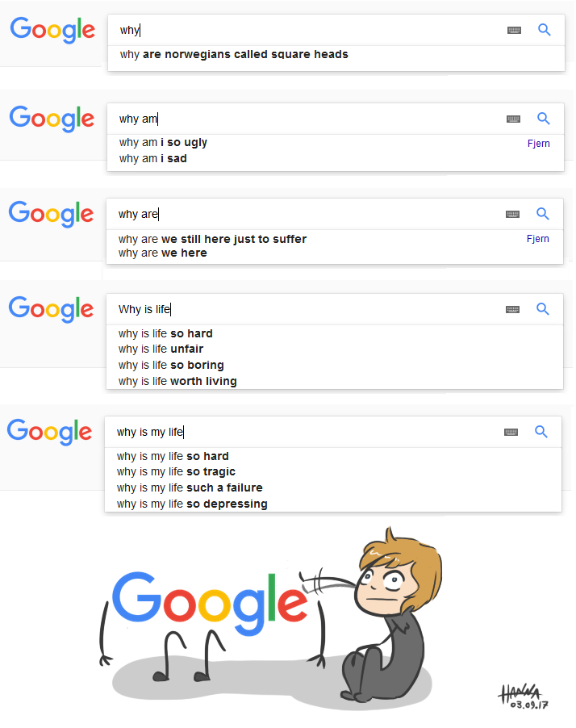Choose the 'why is life worth living' suggestion
Viewport: 576px width, 728px height.
coord(177,381)
